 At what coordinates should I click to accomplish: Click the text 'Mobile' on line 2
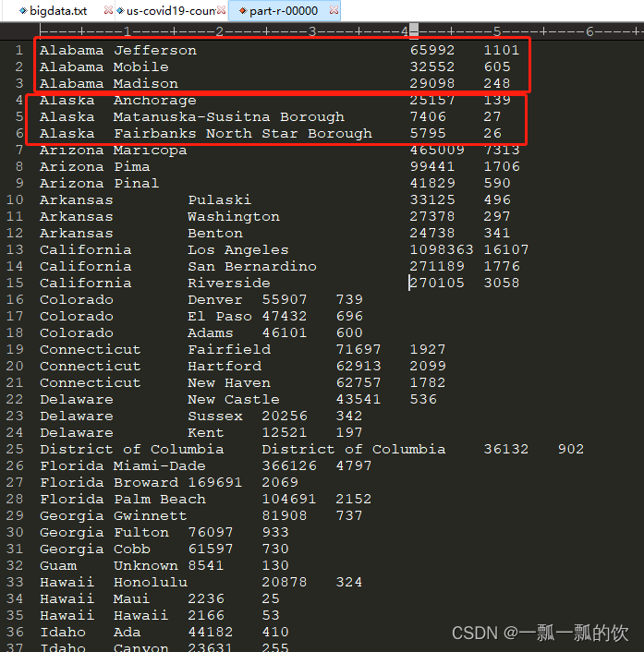point(141,66)
